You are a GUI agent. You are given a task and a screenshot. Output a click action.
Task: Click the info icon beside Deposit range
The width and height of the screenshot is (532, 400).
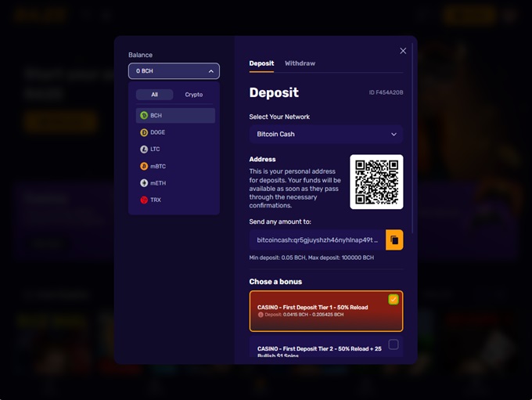click(261, 315)
